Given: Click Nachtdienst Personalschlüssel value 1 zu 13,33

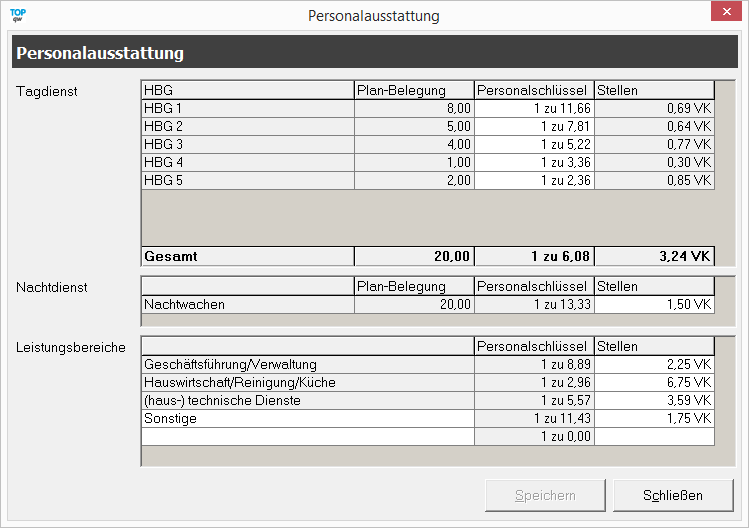Looking at the screenshot, I should pyautogui.click(x=533, y=304).
